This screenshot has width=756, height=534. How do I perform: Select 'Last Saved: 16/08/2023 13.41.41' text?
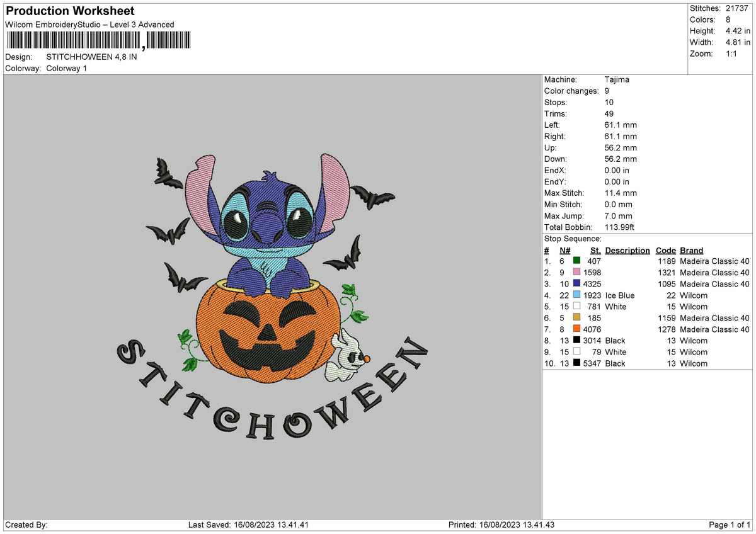(248, 525)
